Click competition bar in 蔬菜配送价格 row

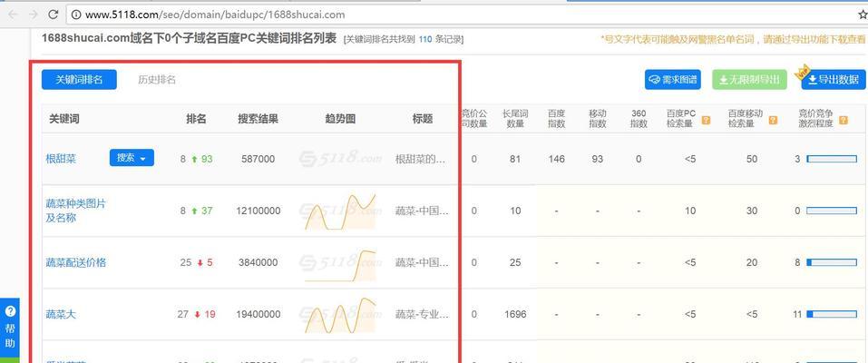click(x=832, y=262)
